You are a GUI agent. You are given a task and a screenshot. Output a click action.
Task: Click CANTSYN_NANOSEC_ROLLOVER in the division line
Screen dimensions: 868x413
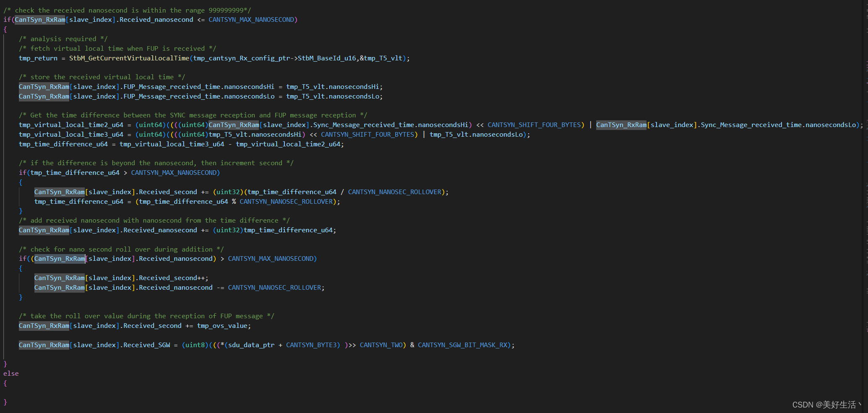pos(395,192)
